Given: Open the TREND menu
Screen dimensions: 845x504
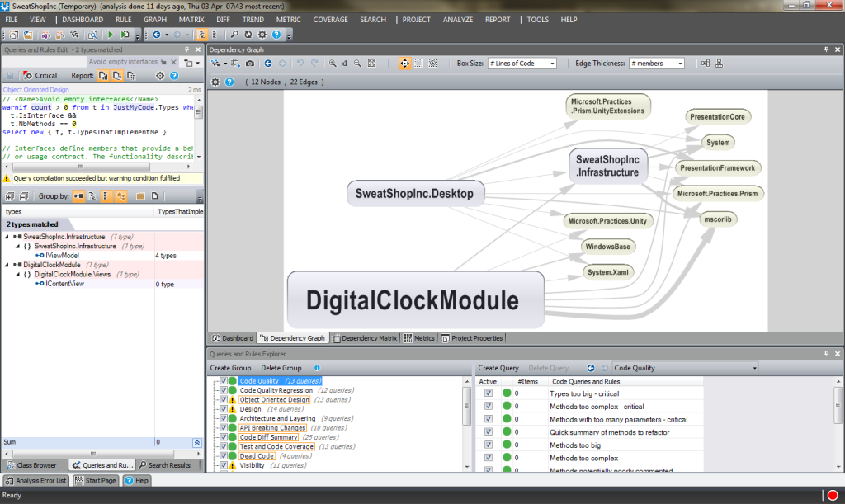Looking at the screenshot, I should pyautogui.click(x=253, y=20).
